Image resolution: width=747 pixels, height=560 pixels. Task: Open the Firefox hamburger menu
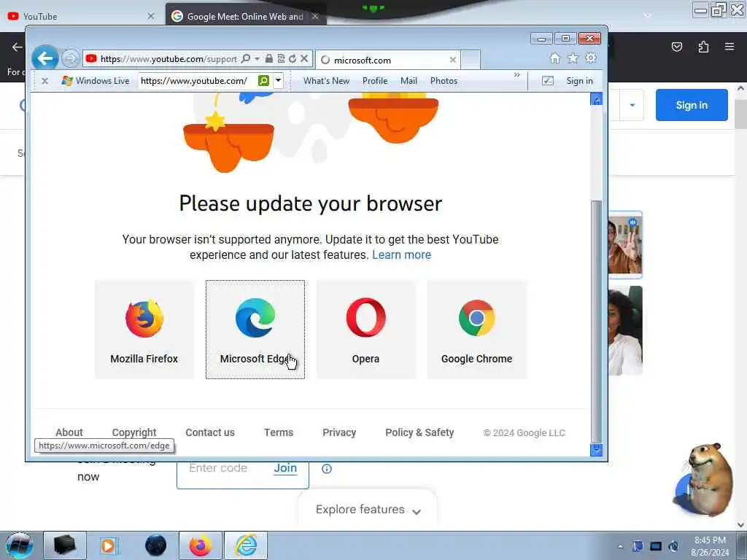point(729,47)
